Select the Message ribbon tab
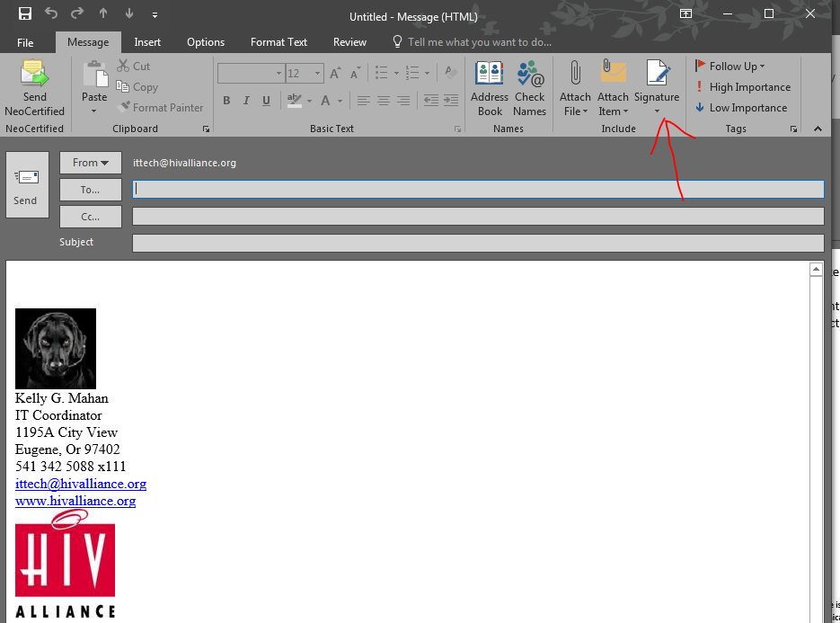This screenshot has height=623, width=840. (x=88, y=42)
